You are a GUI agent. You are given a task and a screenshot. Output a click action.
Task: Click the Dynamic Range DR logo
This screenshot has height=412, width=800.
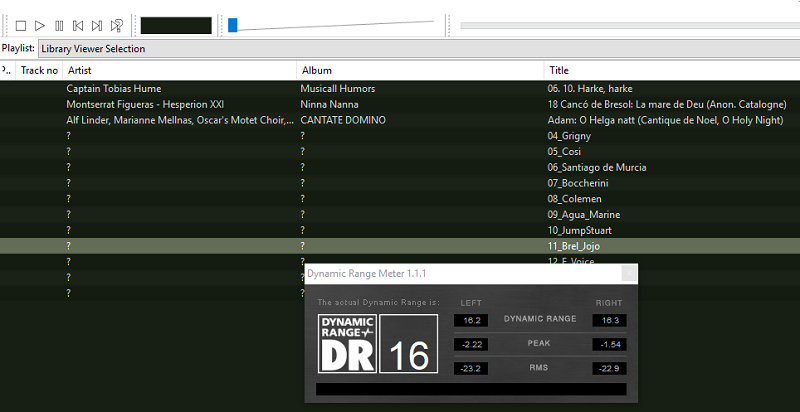coord(347,344)
